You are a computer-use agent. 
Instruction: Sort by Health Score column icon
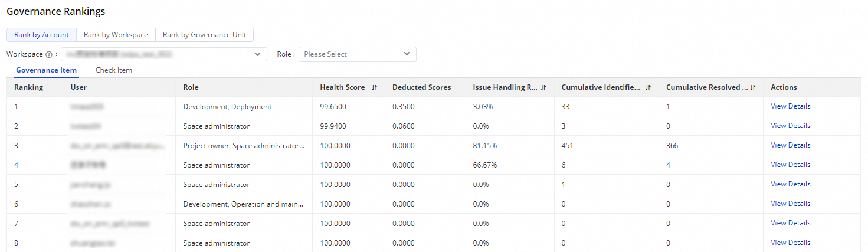374,87
